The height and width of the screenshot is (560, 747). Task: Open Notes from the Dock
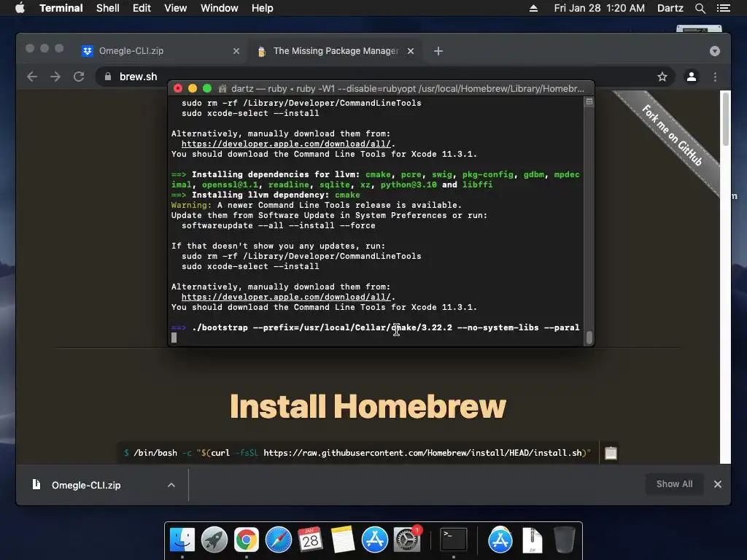[343, 540]
